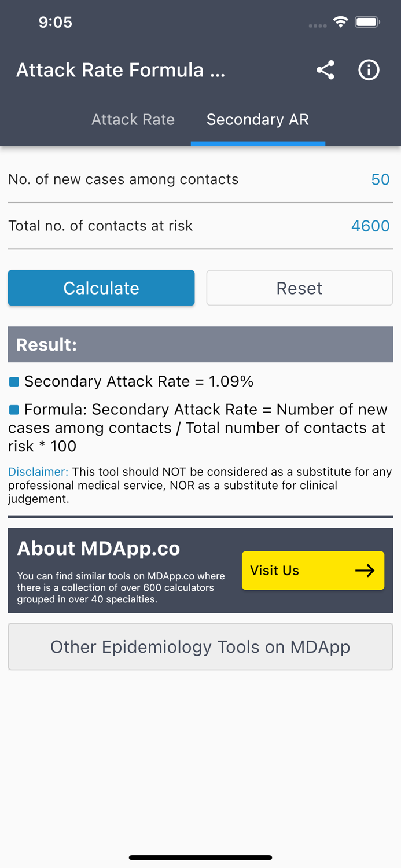The image size is (401, 868).
Task: Tap the Visit Us button
Action: (x=312, y=570)
